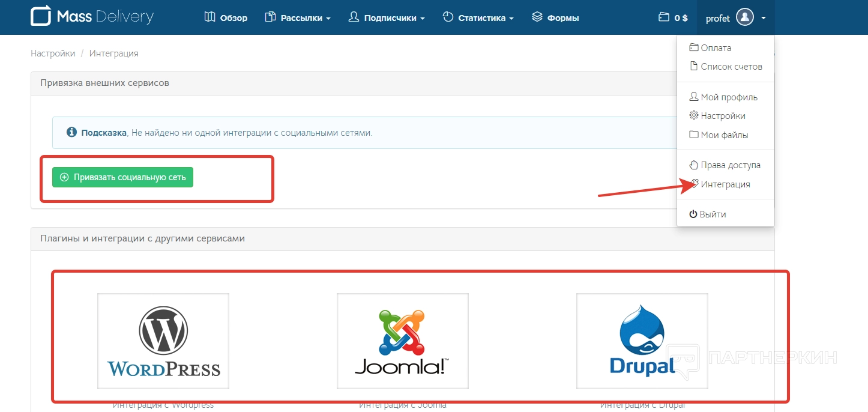The width and height of the screenshot is (868, 412).
Task: Click the power icon beside Выйти
Action: 693,214
